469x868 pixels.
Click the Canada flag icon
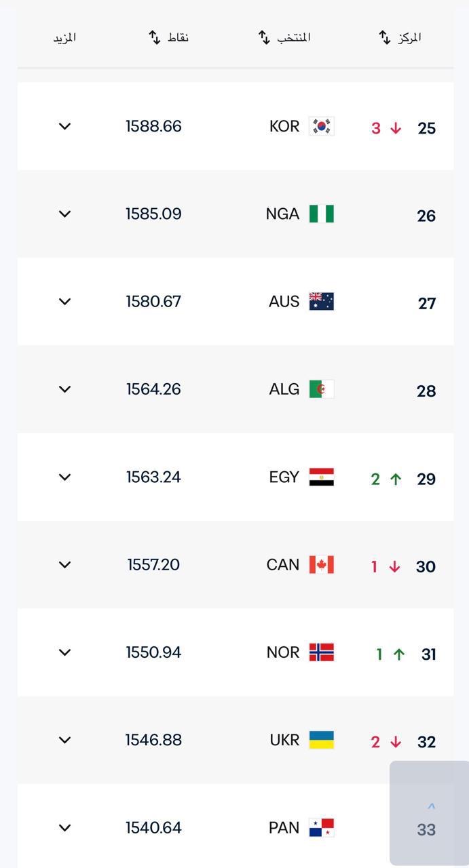tap(321, 565)
